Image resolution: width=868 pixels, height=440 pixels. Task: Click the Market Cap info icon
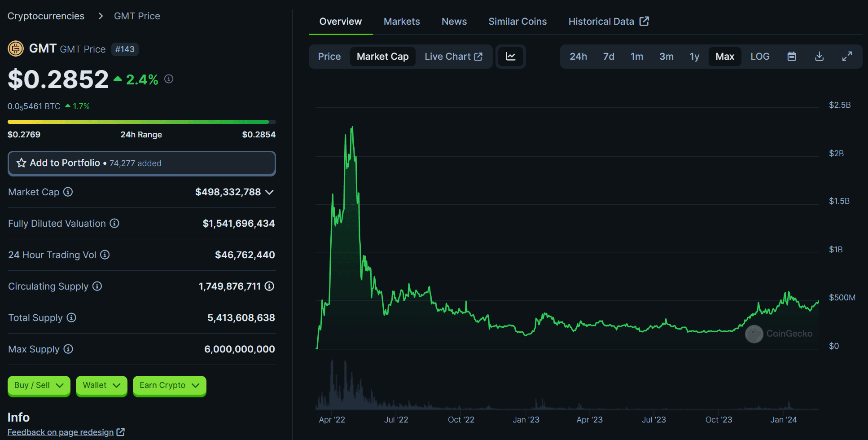click(68, 192)
